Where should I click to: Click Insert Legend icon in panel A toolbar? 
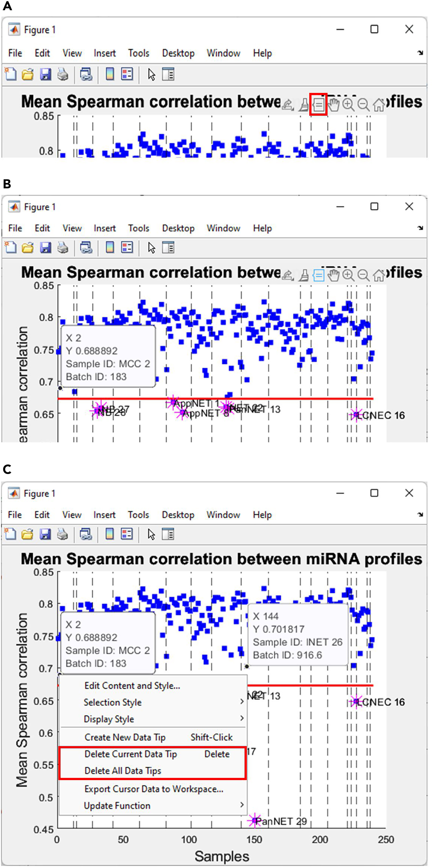tap(127, 74)
